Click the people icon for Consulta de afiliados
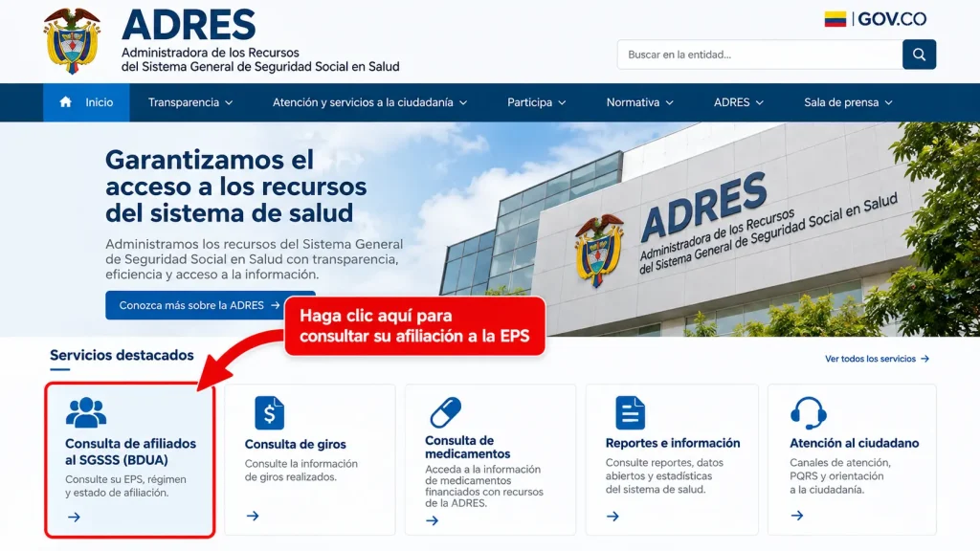The image size is (980, 551). [86, 412]
